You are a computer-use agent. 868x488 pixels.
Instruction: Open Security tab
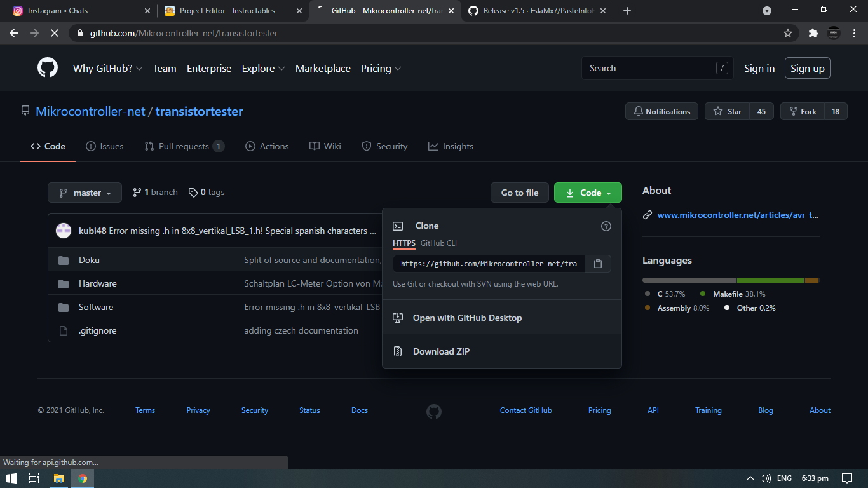pyautogui.click(x=384, y=146)
